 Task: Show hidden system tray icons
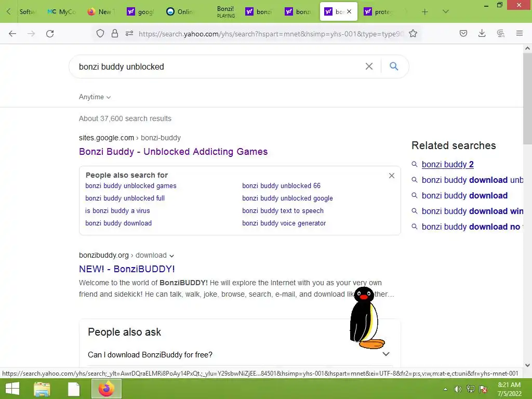pyautogui.click(x=445, y=390)
